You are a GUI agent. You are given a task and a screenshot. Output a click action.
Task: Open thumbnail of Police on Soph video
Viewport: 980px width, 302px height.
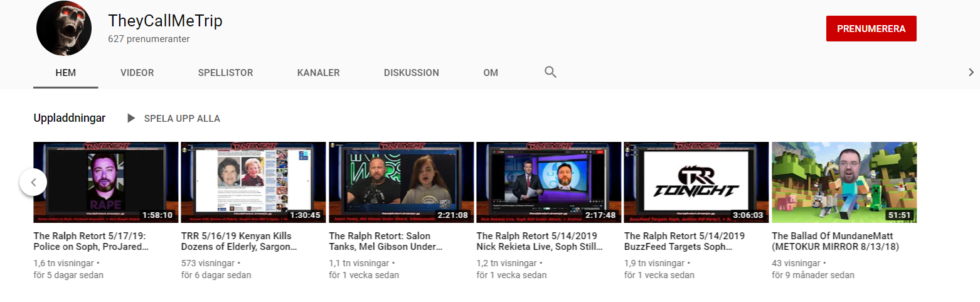pos(105,182)
